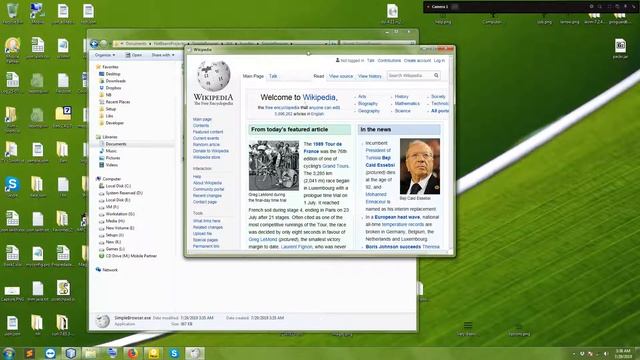Image resolution: width=640 pixels, height=360 pixels.
Task: Open VirtualBox from the taskbar
Action: click(71, 353)
